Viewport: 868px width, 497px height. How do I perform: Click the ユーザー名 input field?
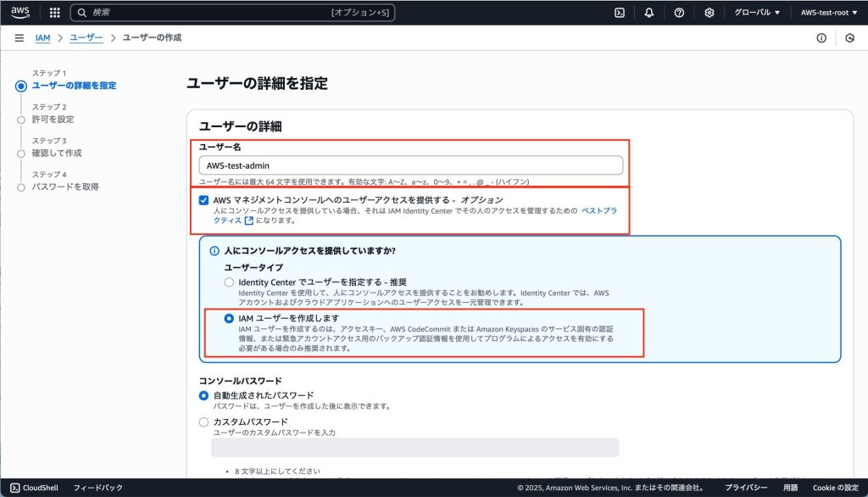pyautogui.click(x=411, y=165)
